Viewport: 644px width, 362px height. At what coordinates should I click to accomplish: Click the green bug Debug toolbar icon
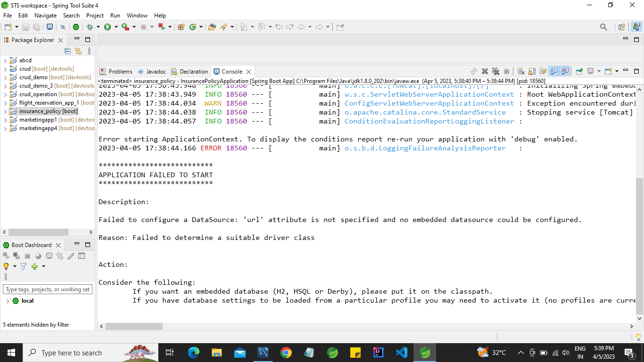(90, 27)
